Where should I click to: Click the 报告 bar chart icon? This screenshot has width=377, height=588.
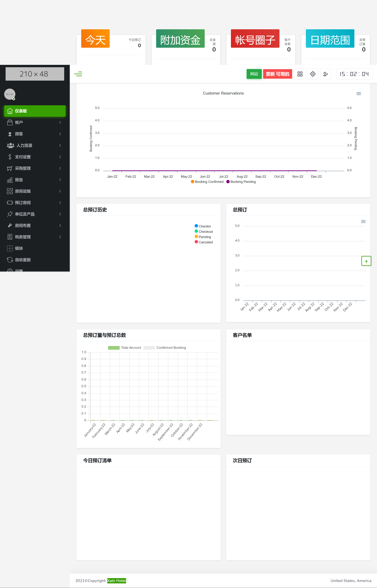[x=10, y=180]
